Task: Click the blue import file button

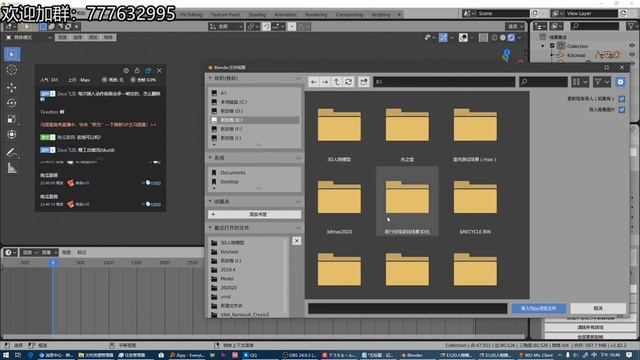Action: tap(539, 308)
